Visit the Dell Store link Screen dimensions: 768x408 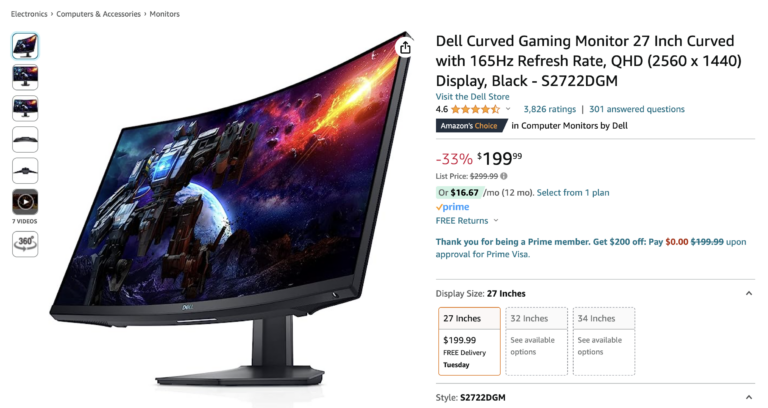pyautogui.click(x=473, y=96)
